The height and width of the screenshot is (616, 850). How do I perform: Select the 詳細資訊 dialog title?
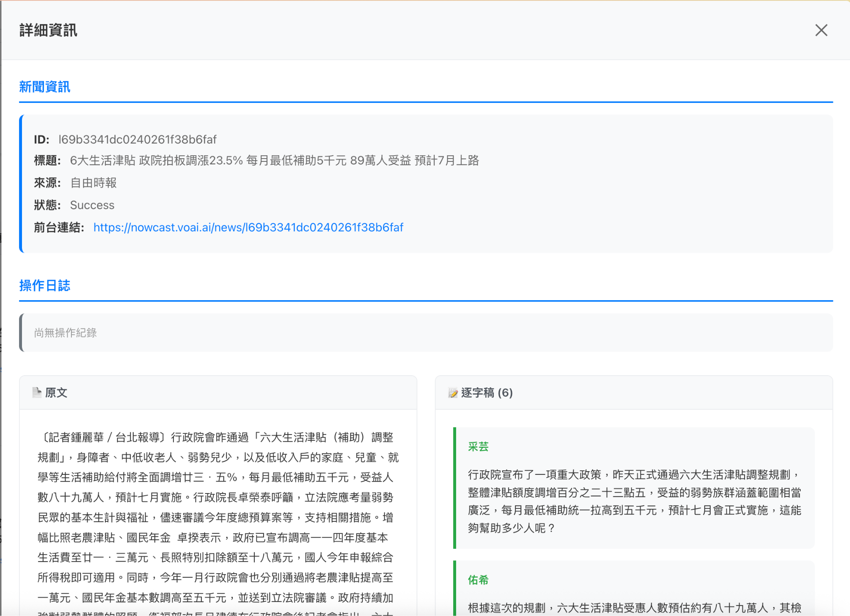[x=48, y=30]
